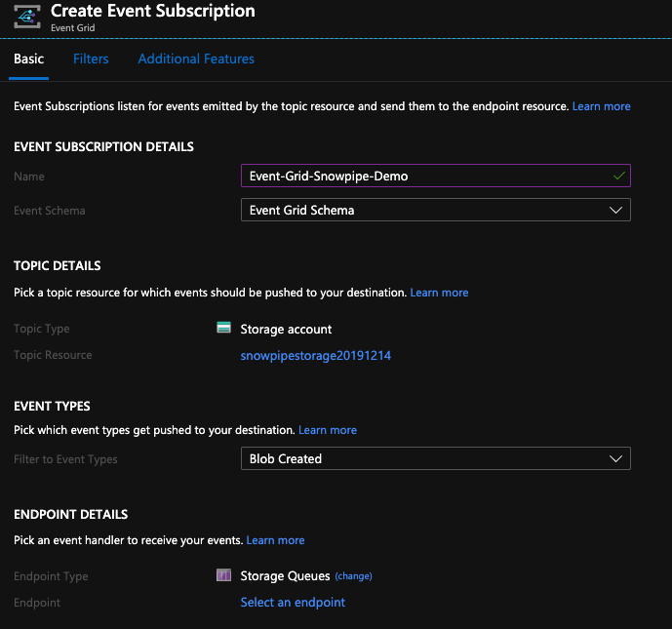
Task: Open the Event Grid Schema dropdown
Action: click(435, 210)
